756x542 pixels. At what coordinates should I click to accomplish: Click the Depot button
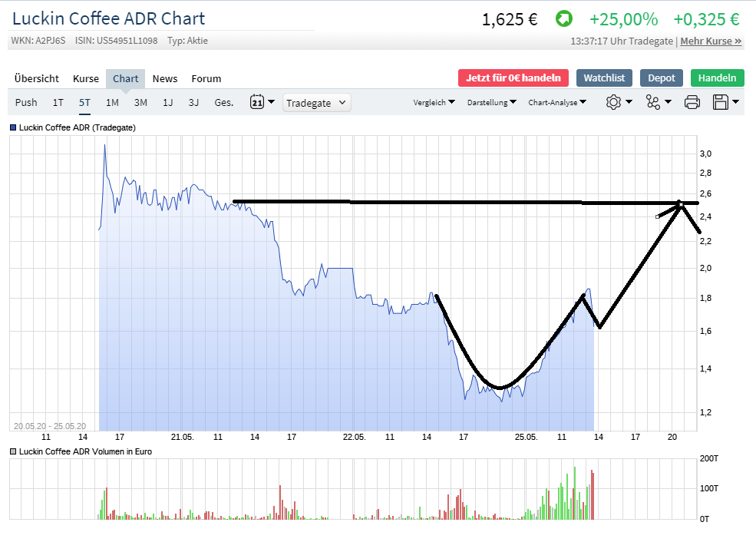click(662, 78)
